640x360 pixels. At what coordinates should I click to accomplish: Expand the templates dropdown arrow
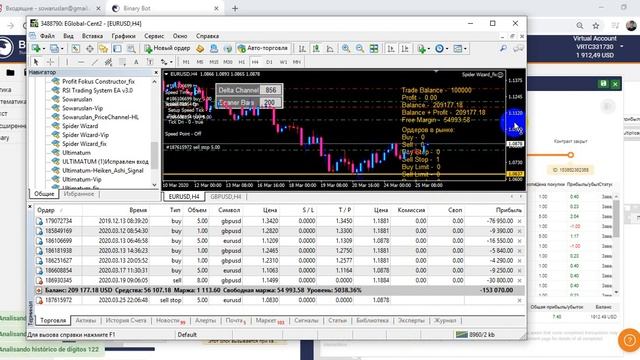pos(465,49)
